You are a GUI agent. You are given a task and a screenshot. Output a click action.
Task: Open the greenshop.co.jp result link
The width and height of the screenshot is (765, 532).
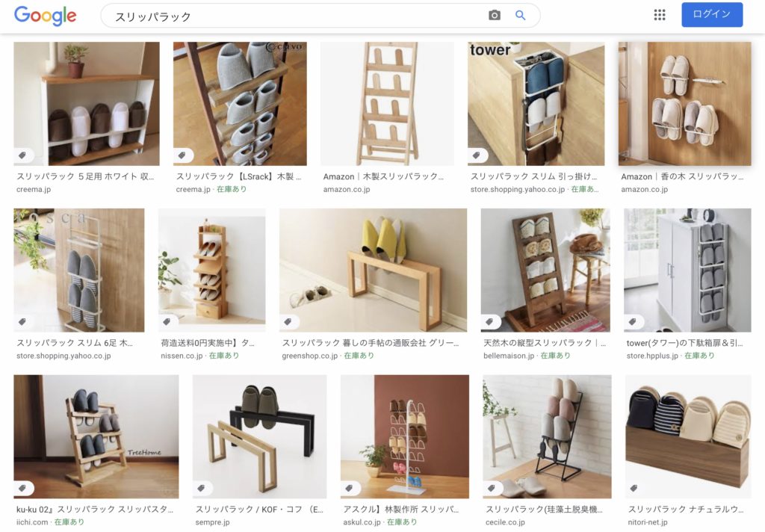[x=309, y=356]
